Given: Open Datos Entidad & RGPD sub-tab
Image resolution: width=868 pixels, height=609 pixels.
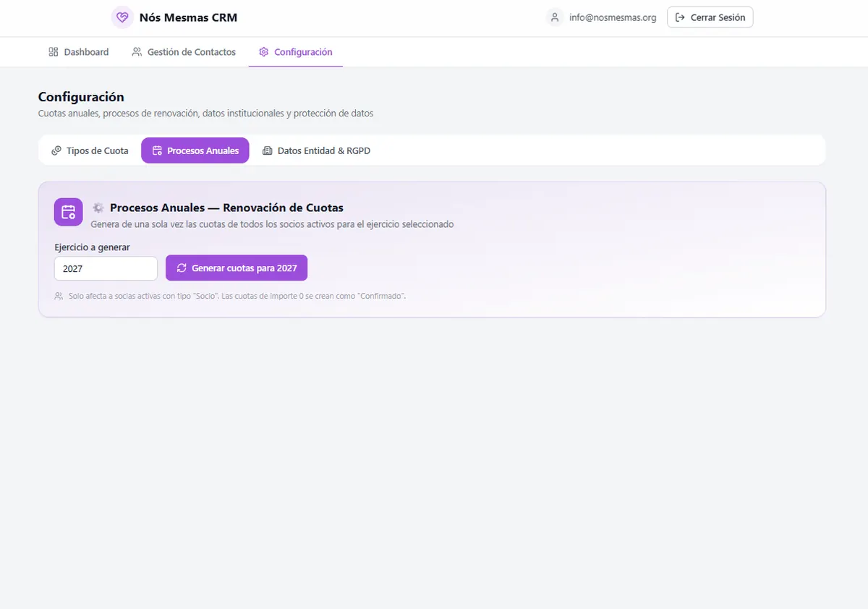Looking at the screenshot, I should tap(316, 150).
